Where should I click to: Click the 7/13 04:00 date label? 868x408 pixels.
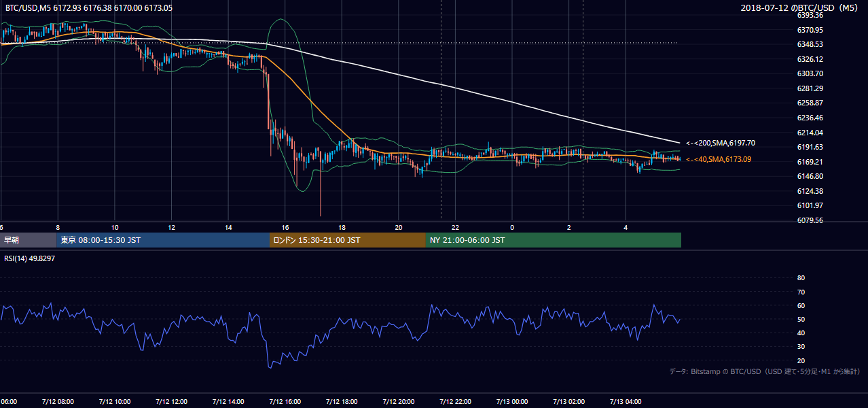coord(626,402)
